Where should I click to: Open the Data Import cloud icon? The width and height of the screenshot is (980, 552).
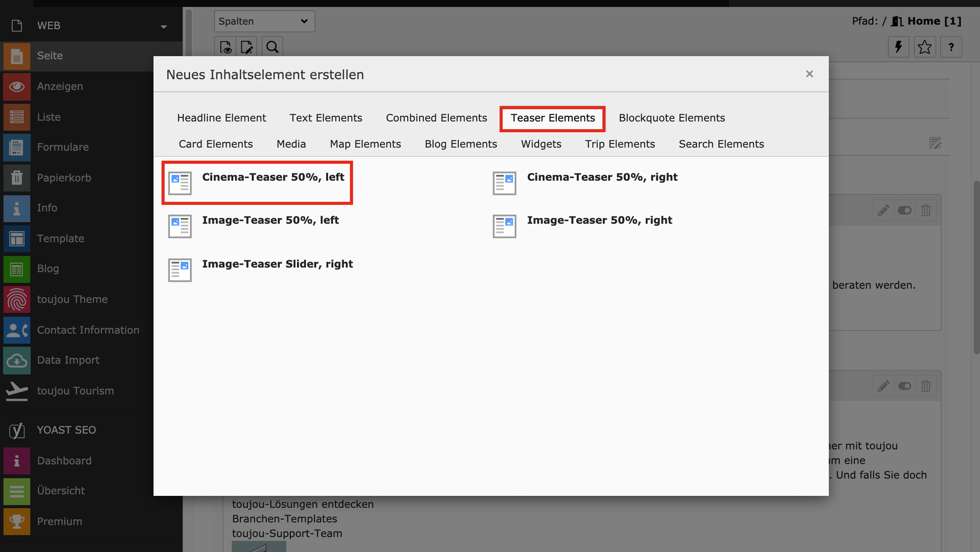[x=17, y=361]
